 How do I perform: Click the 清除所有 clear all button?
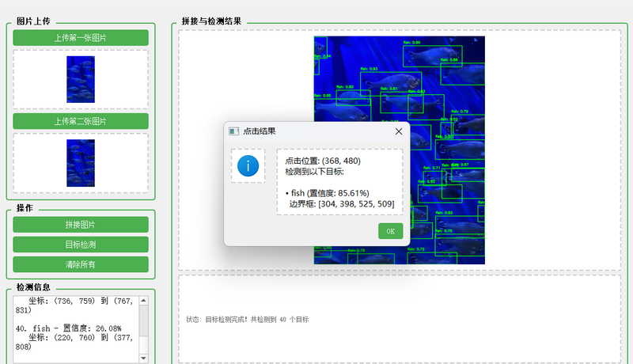pos(81,264)
